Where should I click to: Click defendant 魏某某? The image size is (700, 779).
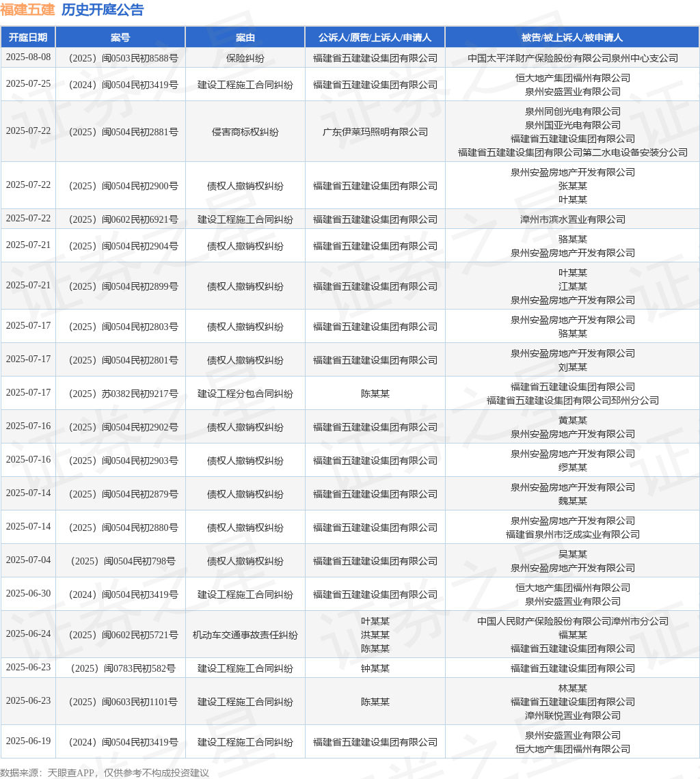tap(573, 502)
